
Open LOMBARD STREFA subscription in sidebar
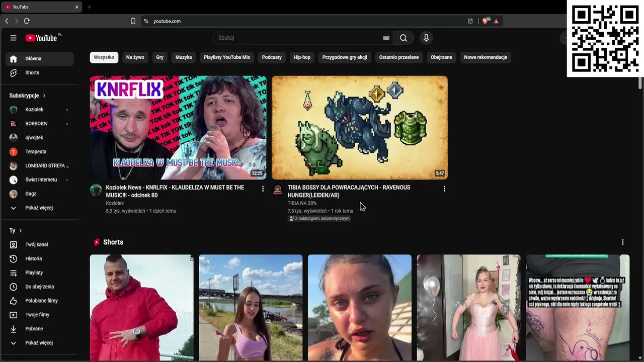(x=40, y=166)
